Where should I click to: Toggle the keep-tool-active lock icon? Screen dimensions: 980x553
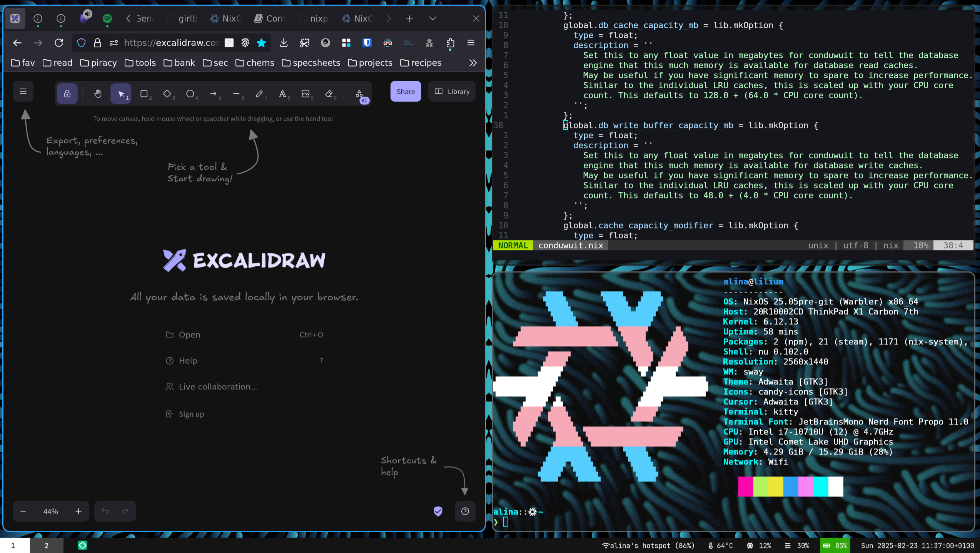67,94
